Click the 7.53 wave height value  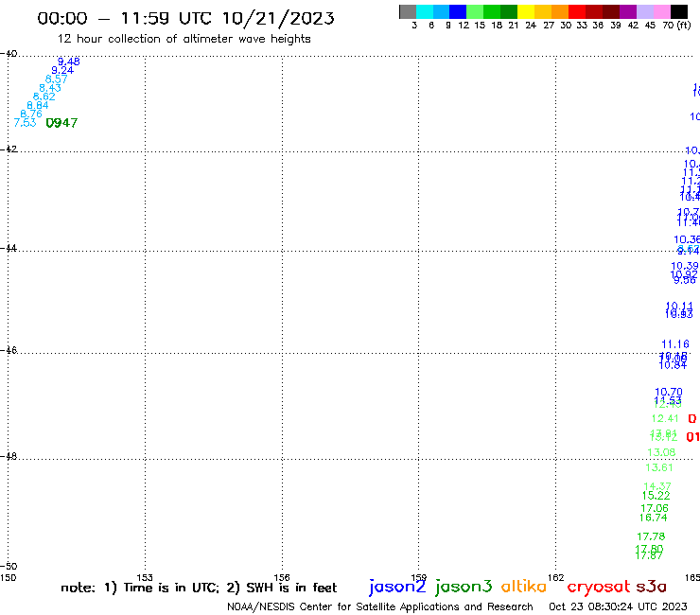point(25,122)
